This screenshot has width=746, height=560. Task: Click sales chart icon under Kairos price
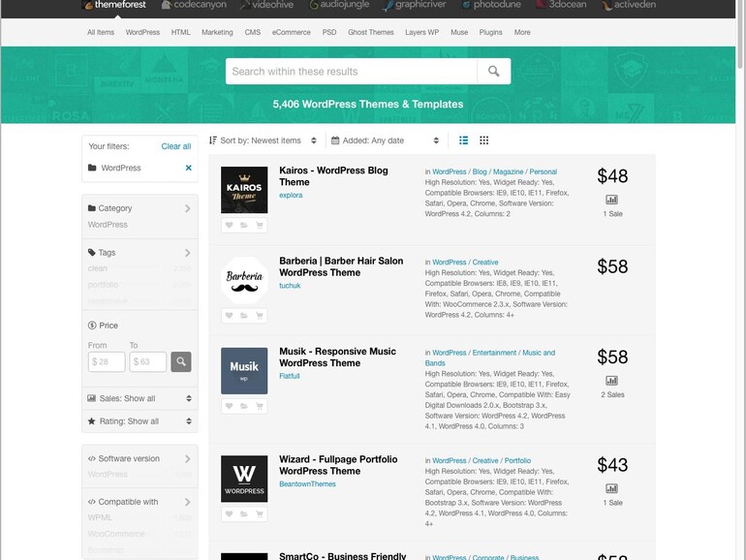[612, 200]
